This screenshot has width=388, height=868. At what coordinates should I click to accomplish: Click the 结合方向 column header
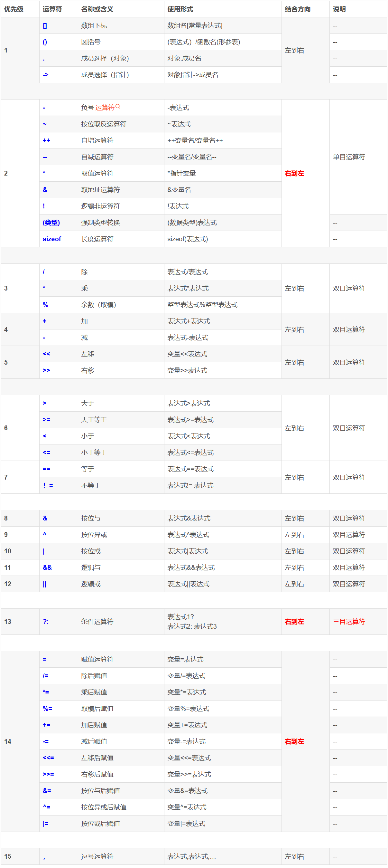(x=305, y=9)
